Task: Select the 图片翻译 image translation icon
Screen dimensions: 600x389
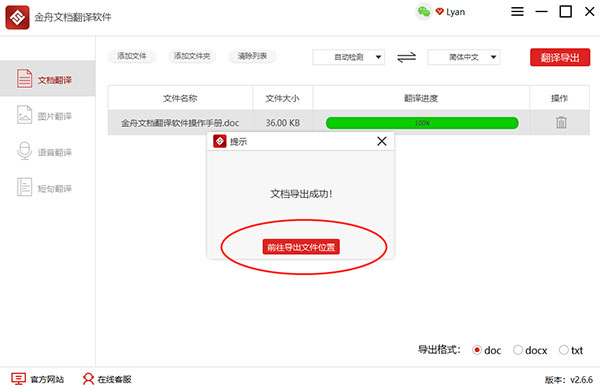Action: point(24,115)
